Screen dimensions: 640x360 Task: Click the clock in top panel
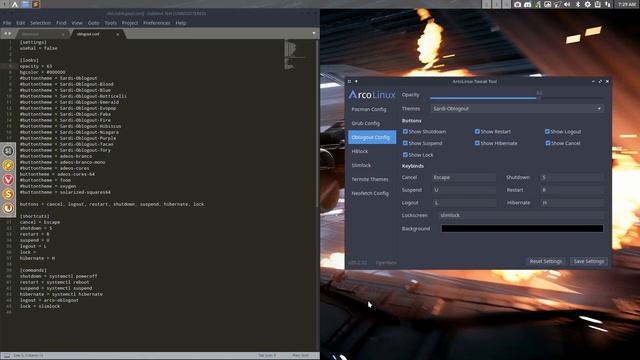coord(627,4)
